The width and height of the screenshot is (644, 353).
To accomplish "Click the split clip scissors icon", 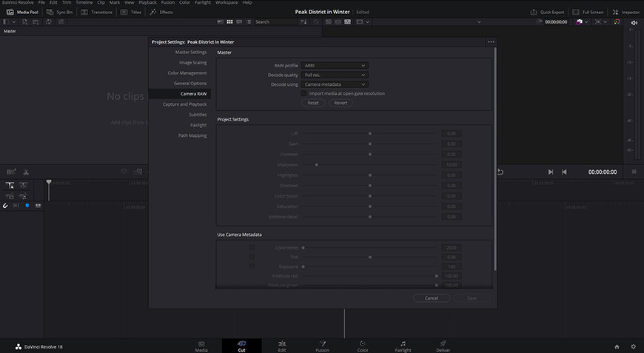I will pyautogui.click(x=26, y=172).
